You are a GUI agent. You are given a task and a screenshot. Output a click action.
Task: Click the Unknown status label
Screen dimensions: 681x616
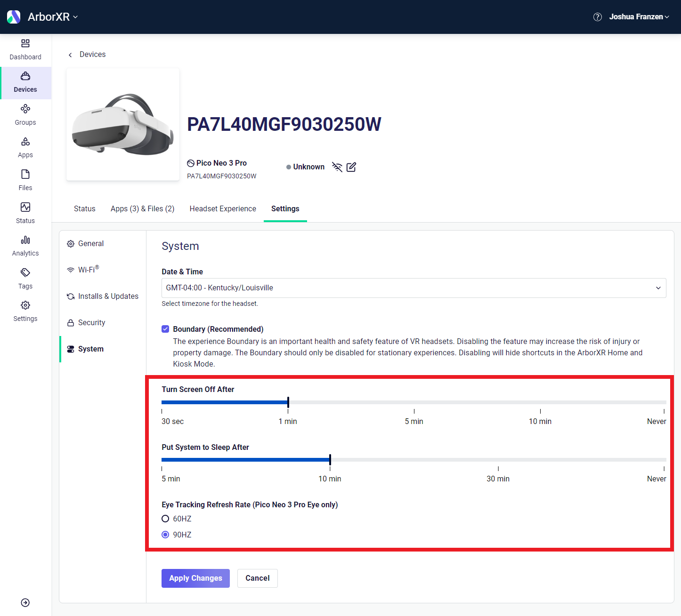coord(309,167)
